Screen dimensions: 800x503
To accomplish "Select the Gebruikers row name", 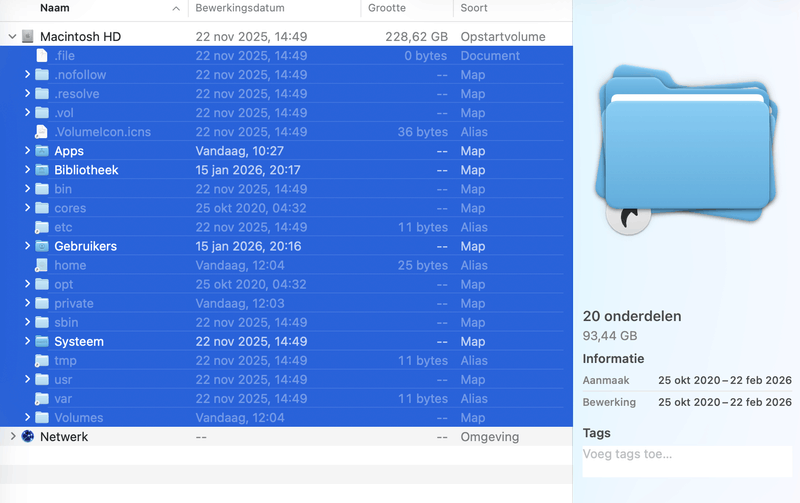I will click(86, 246).
